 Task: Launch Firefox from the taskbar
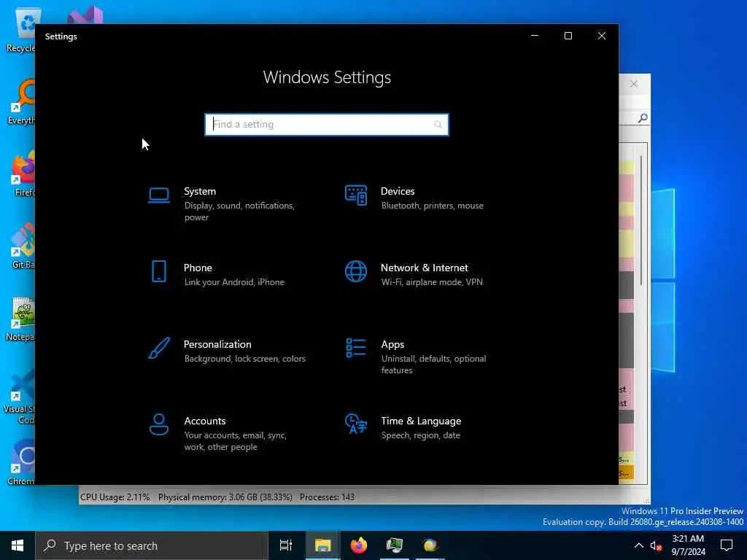coord(359,545)
